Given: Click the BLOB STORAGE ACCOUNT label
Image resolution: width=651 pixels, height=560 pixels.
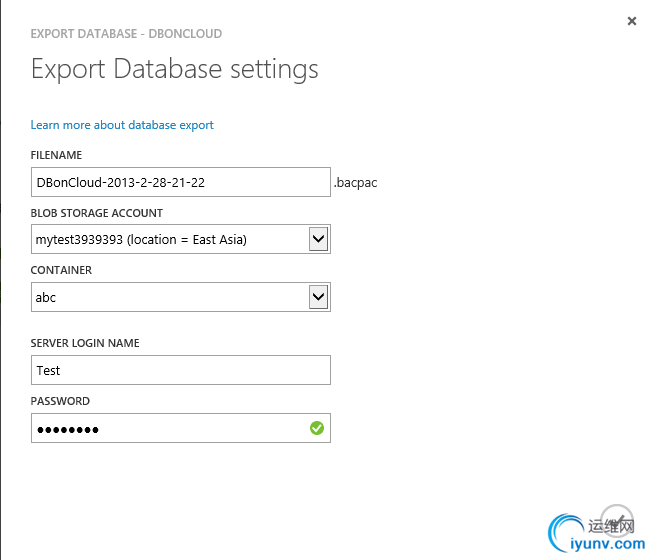Looking at the screenshot, I should (x=96, y=213).
